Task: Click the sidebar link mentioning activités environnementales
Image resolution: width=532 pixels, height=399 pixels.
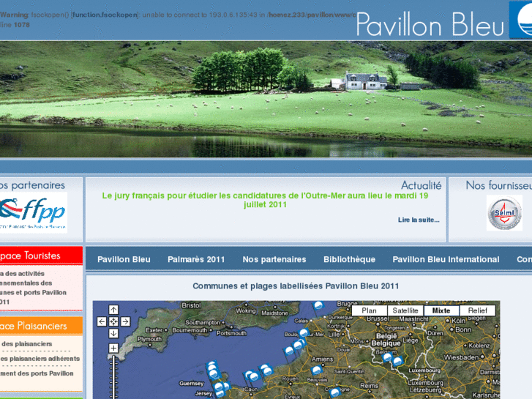Action: [x=33, y=288]
